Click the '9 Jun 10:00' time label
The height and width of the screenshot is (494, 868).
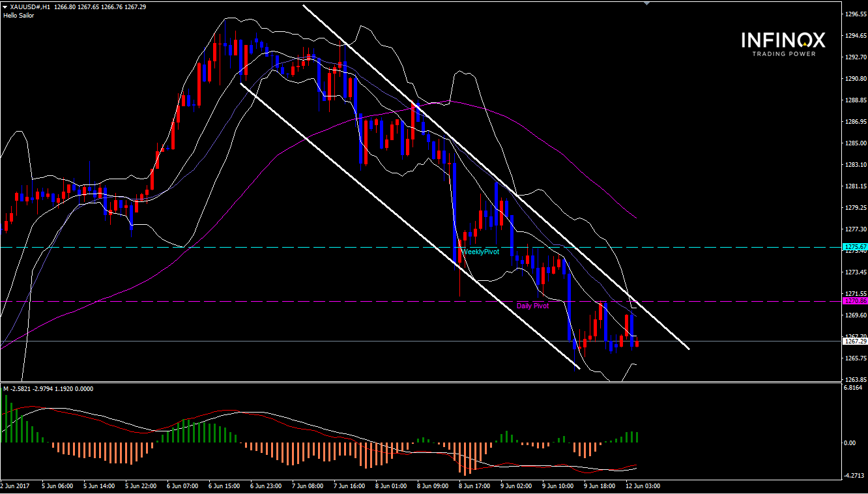[x=558, y=486]
